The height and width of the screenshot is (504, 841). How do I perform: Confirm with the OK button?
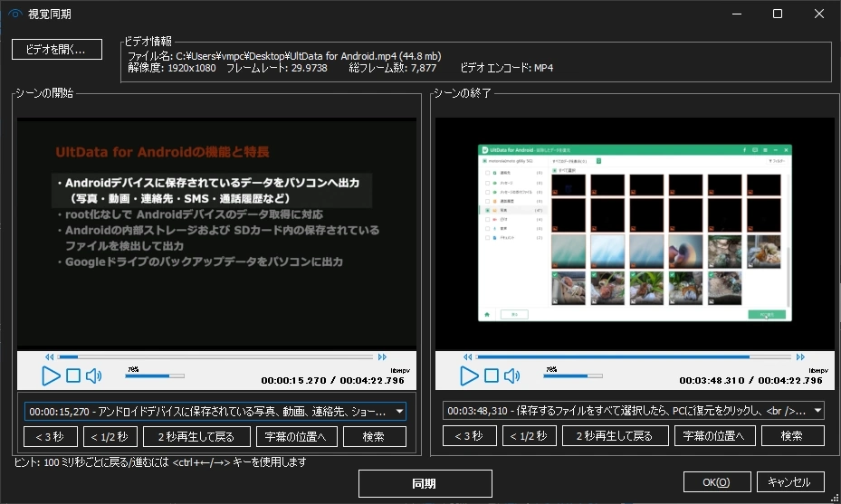(x=717, y=482)
